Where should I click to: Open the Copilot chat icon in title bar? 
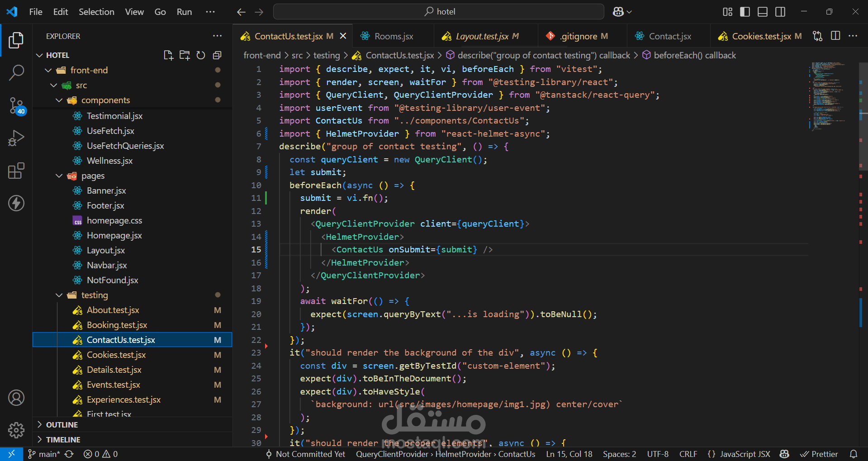(618, 12)
